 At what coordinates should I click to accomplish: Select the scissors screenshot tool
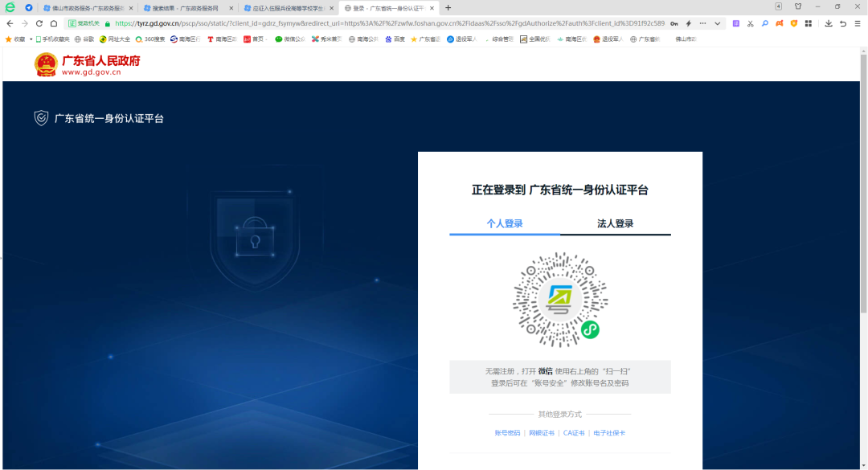(750, 23)
